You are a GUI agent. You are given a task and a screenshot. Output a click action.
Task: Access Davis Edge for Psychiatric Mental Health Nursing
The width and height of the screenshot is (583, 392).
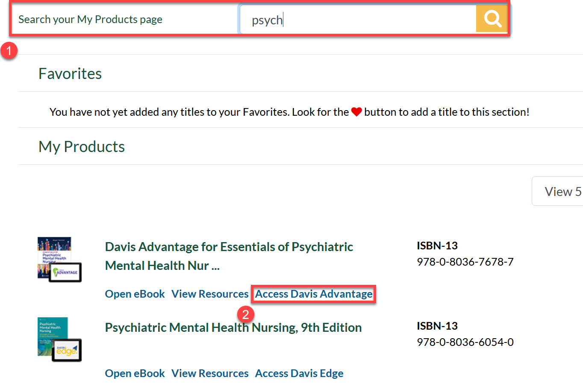coord(299,373)
